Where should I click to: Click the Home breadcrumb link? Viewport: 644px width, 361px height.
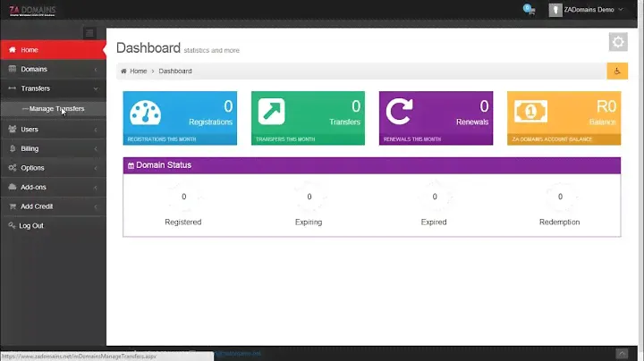point(138,71)
